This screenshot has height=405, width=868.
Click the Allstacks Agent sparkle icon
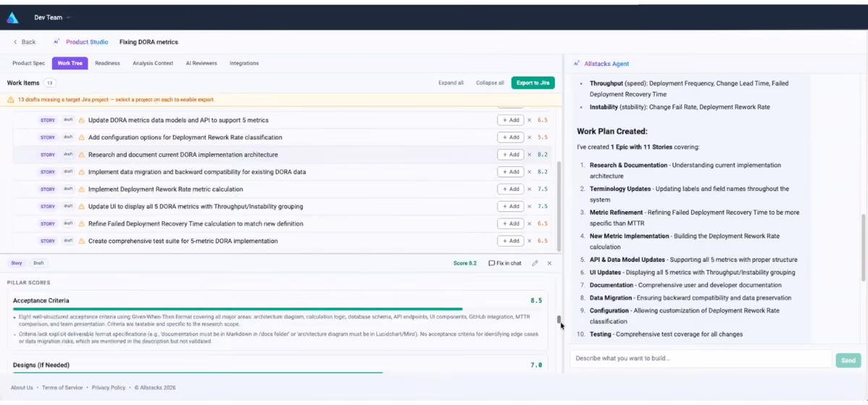[576, 64]
